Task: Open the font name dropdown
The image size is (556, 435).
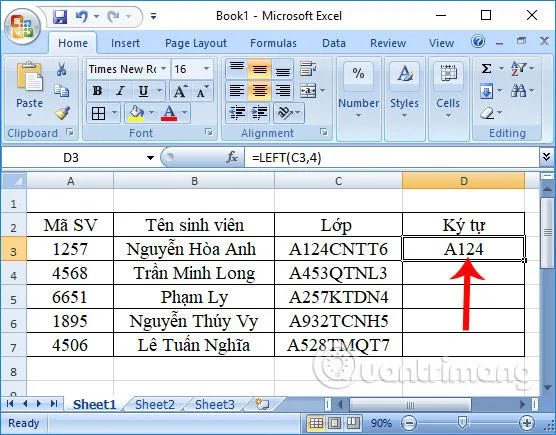Action: (163, 68)
